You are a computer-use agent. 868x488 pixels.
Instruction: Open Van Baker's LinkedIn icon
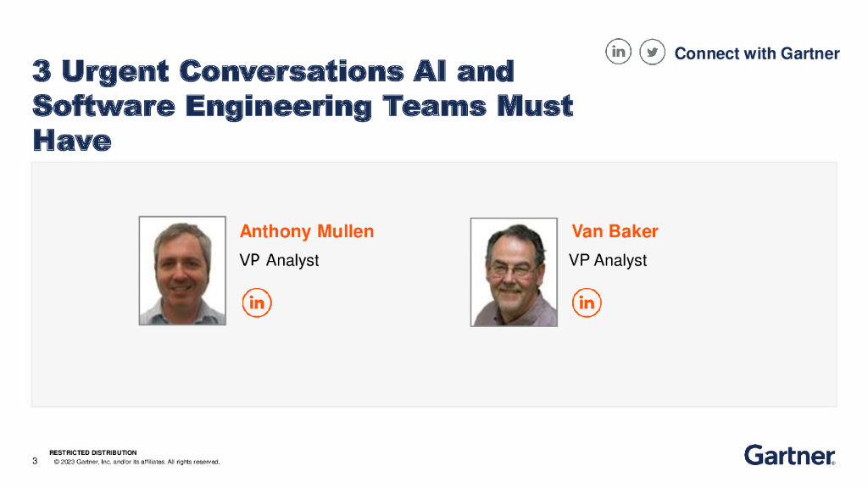(x=587, y=302)
